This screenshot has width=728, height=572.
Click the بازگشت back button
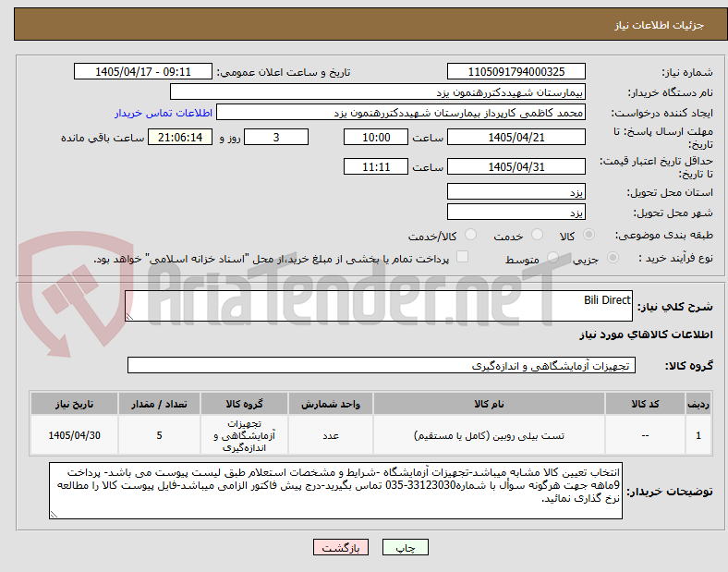pos(341,547)
